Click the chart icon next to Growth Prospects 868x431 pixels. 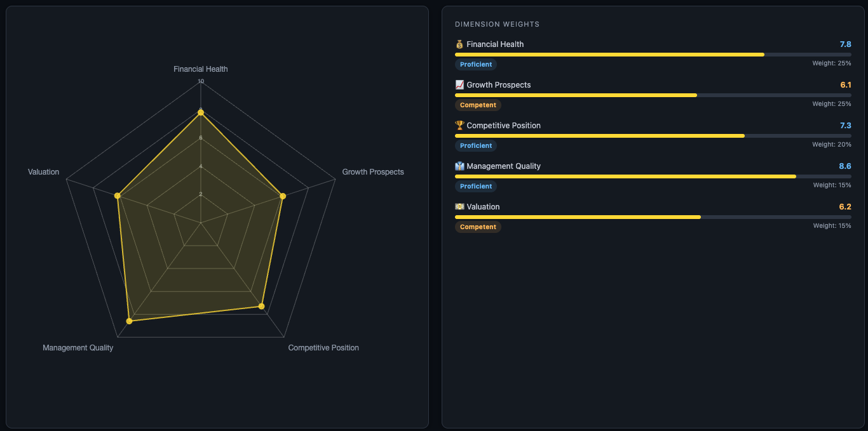pos(459,84)
